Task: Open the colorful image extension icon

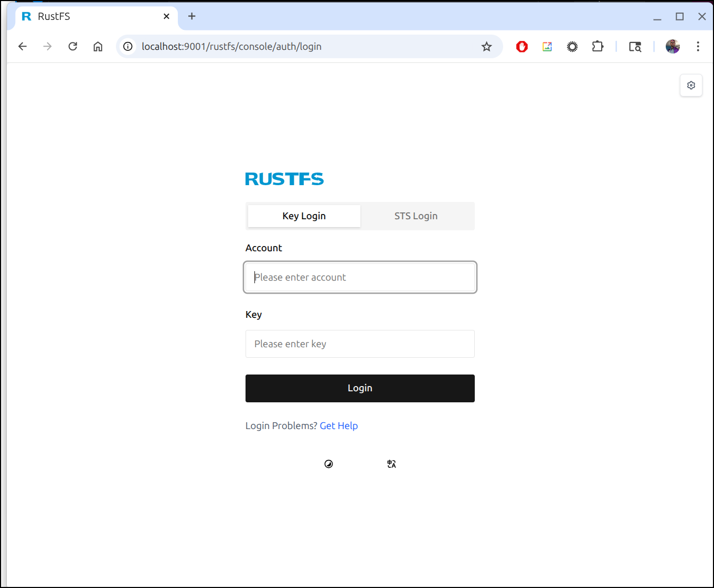Action: pos(547,47)
